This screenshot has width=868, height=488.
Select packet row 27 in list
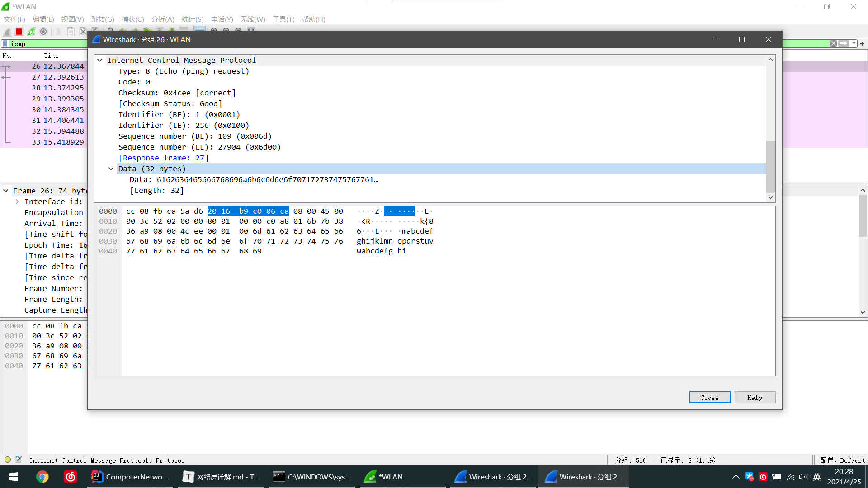tap(44, 77)
